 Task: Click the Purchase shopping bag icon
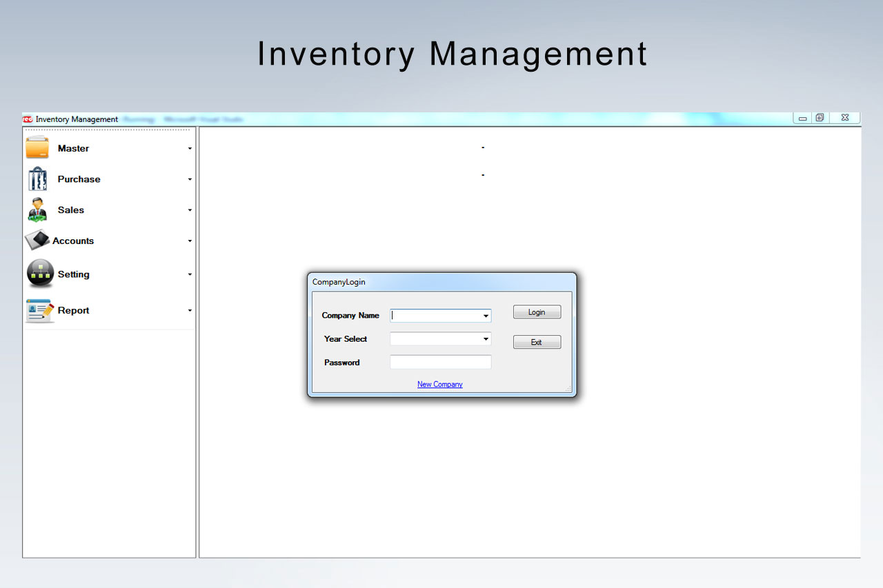(x=37, y=179)
